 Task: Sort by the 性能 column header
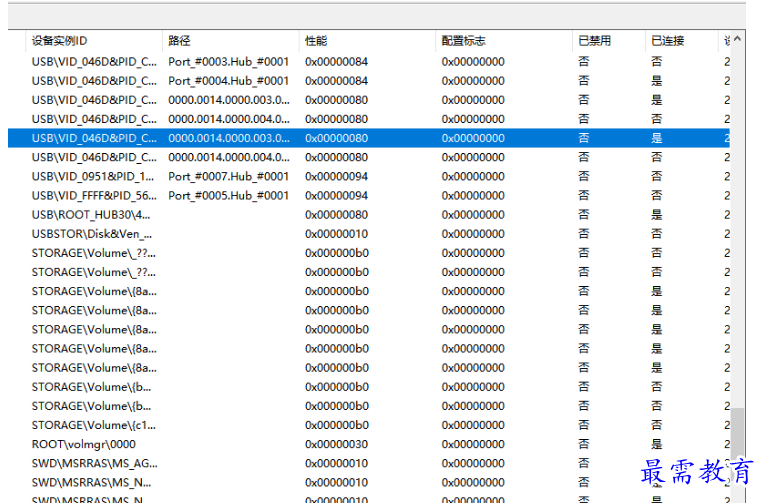point(367,41)
